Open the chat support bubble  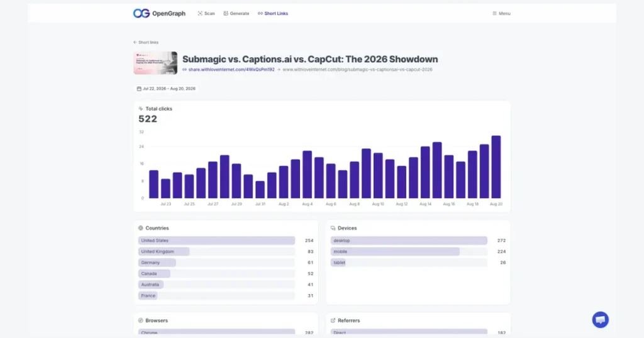(x=600, y=320)
